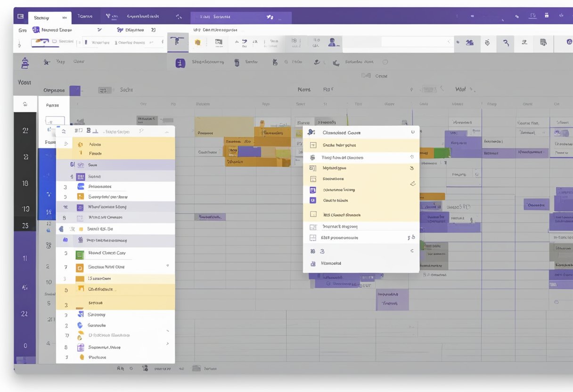Open the dropdown arrow in the toolbar search field
This screenshot has height=392, width=573.
[x=448, y=42]
